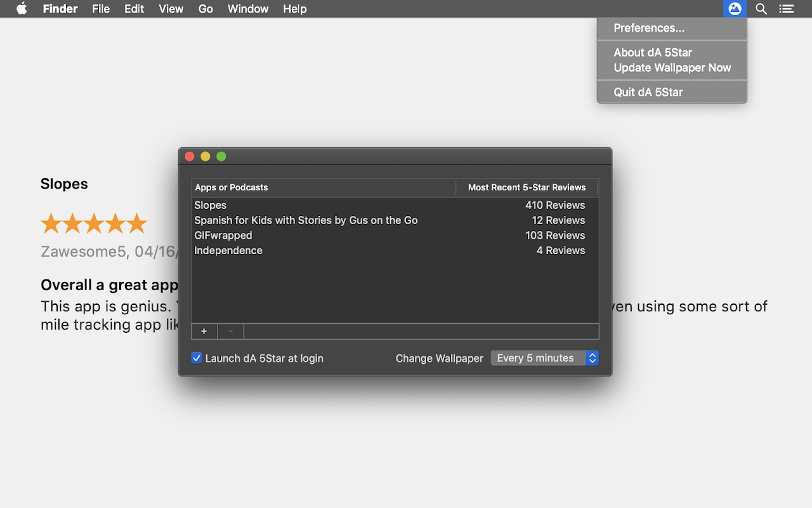Select the Independence row
This screenshot has width=812, height=508.
(x=395, y=251)
